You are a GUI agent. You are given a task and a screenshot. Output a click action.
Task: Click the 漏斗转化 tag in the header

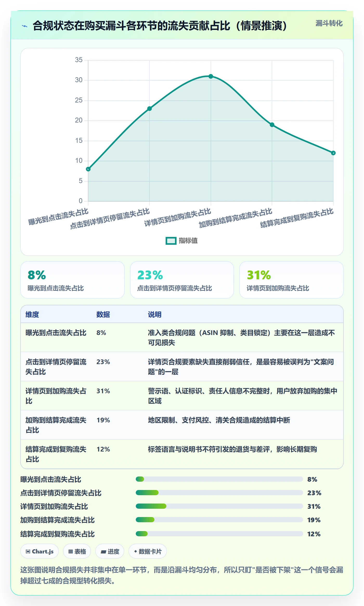(329, 23)
